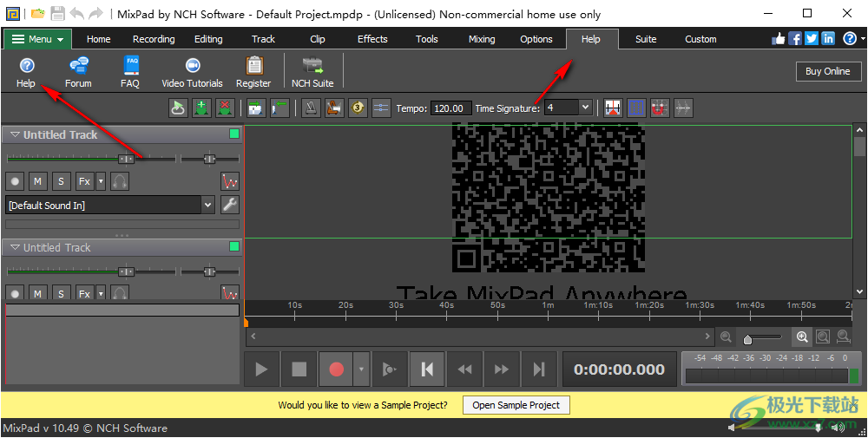Viewport: 868px width, 438px height.
Task: Toggle Solo (S) on second Untitled Track
Action: tap(62, 292)
